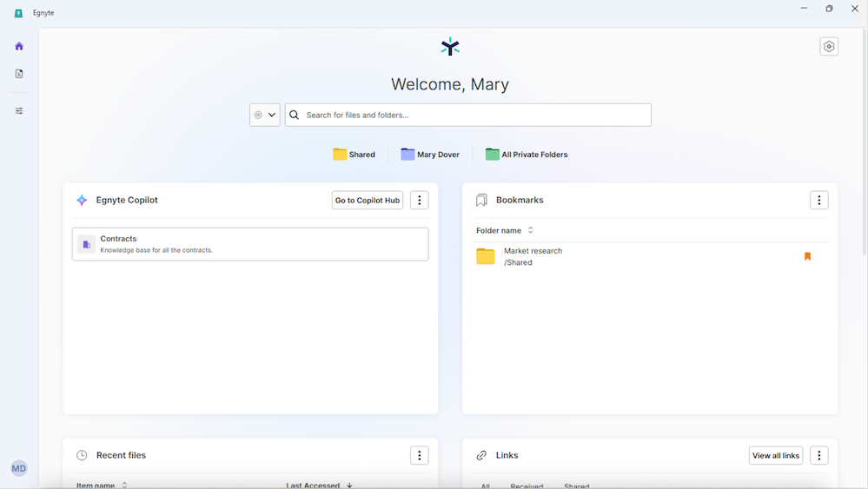Click the Egnyte Copilot sparkle icon
868x489 pixels.
pyautogui.click(x=82, y=201)
